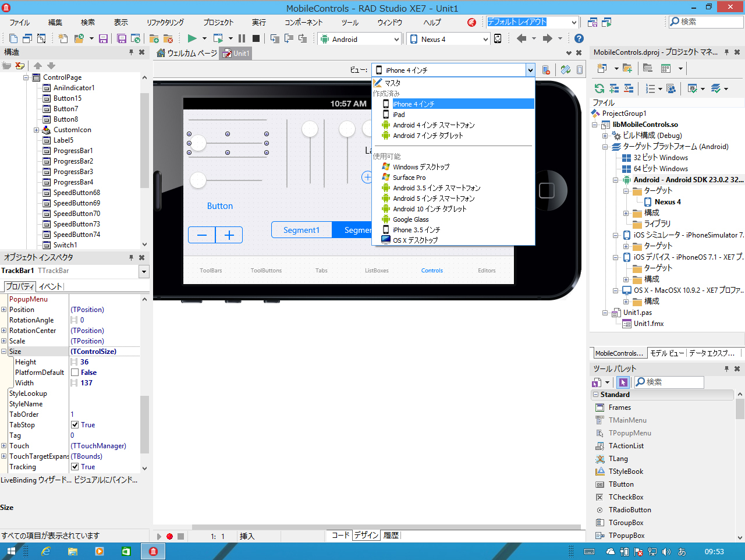Expand the Touch property
The height and width of the screenshot is (560, 745).
coord(3,446)
